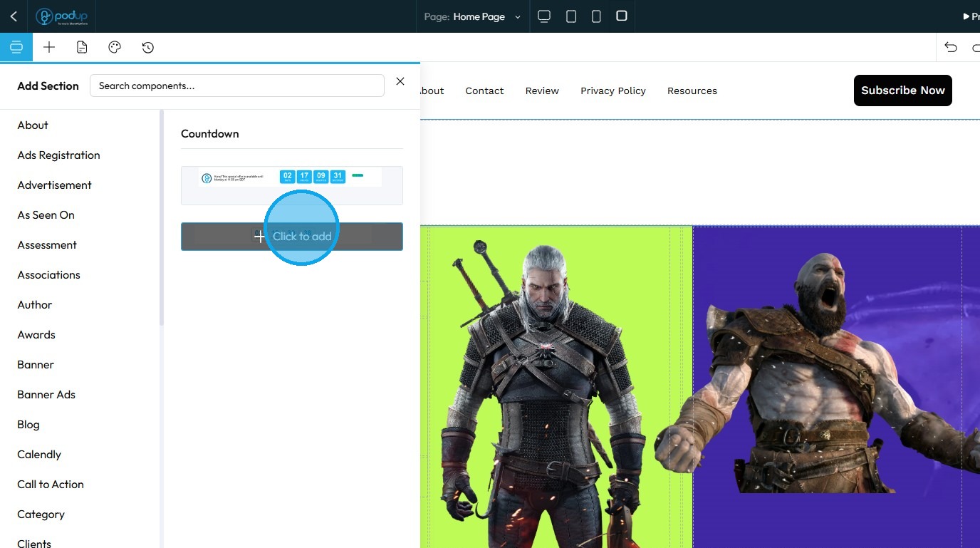The image size is (980, 548).
Task: Go back using the top-left arrow
Action: 14,16
